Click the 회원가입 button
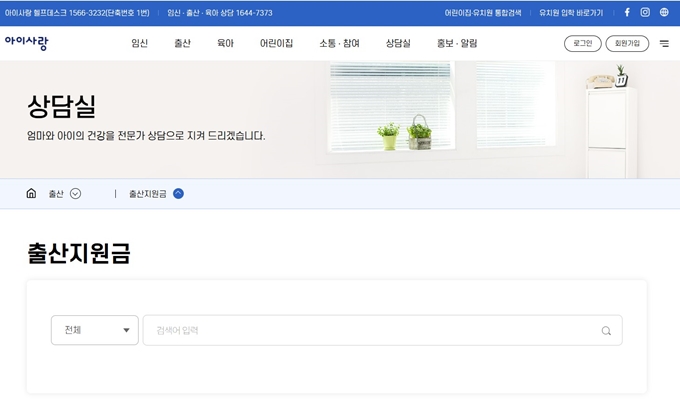This screenshot has width=680, height=400. pyautogui.click(x=627, y=43)
